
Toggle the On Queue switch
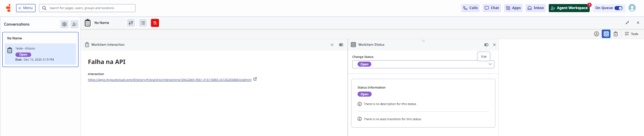[x=618, y=8]
